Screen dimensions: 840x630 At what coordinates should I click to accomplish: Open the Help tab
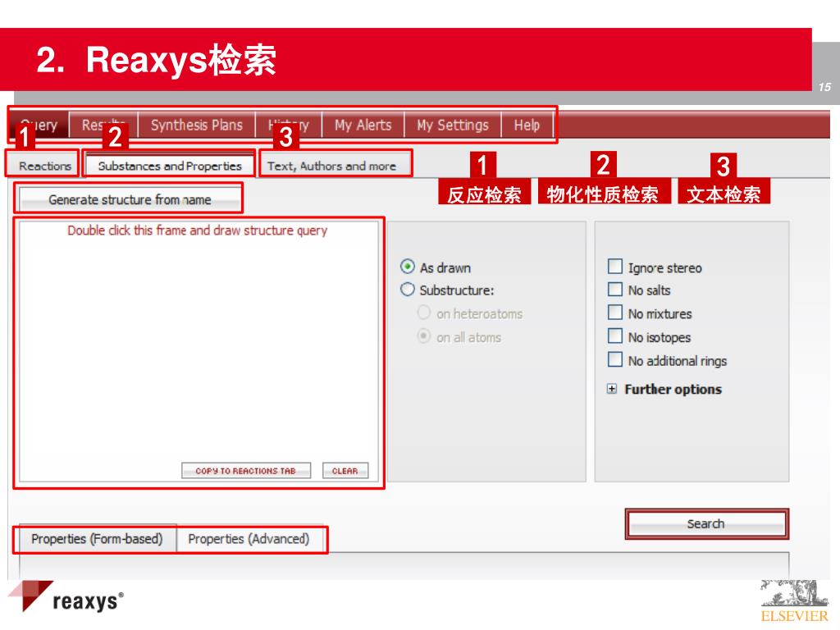[x=527, y=125]
